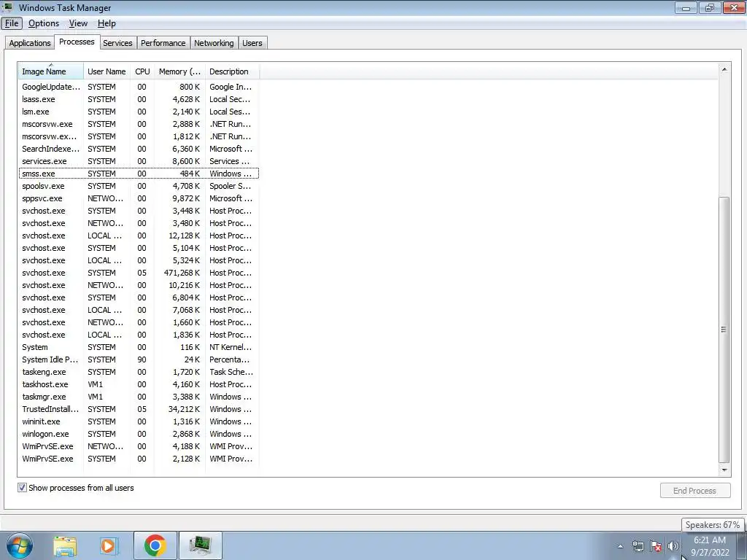747x560 pixels.
Task: Switch to Google Chrome in taskbar
Action: 155,545
